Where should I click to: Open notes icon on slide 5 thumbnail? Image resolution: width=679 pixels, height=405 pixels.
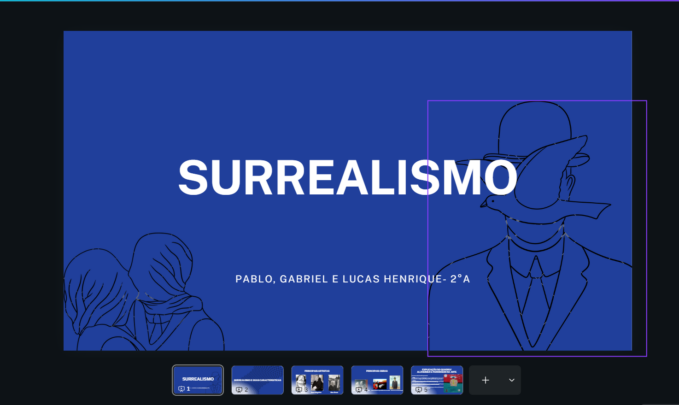(x=419, y=389)
